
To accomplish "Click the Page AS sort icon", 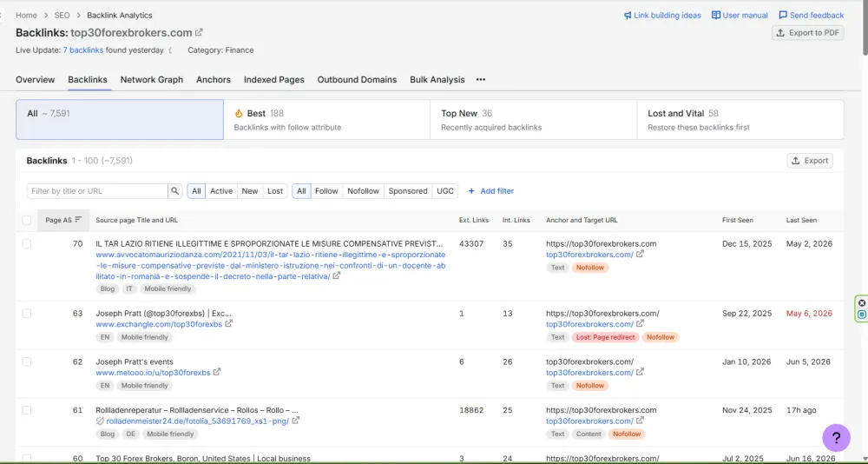I will [x=78, y=220].
